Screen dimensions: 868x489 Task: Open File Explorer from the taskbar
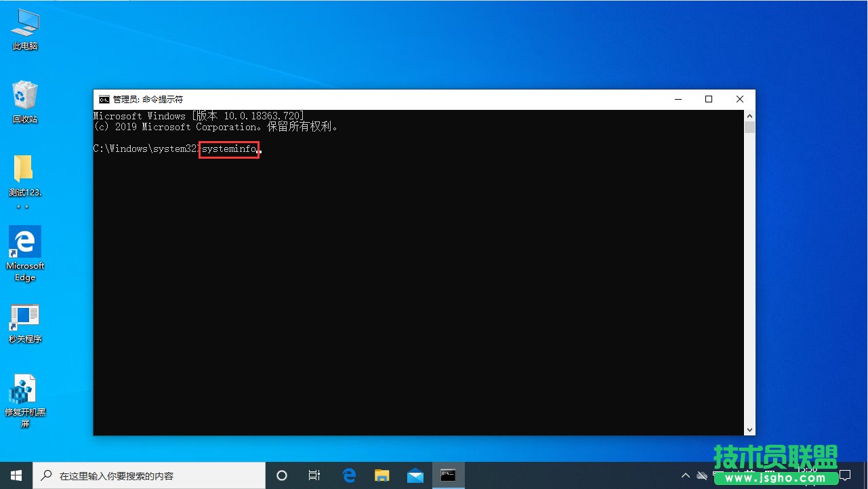381,475
